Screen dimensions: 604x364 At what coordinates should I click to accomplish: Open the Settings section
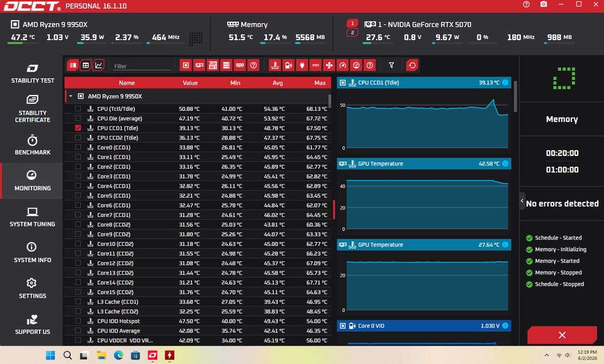(x=32, y=289)
